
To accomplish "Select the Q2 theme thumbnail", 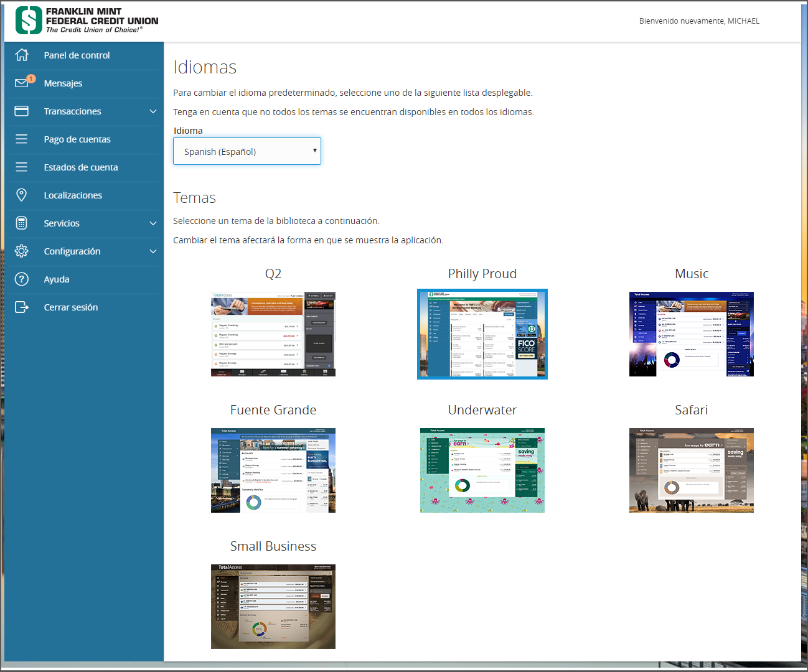I will 273,334.
